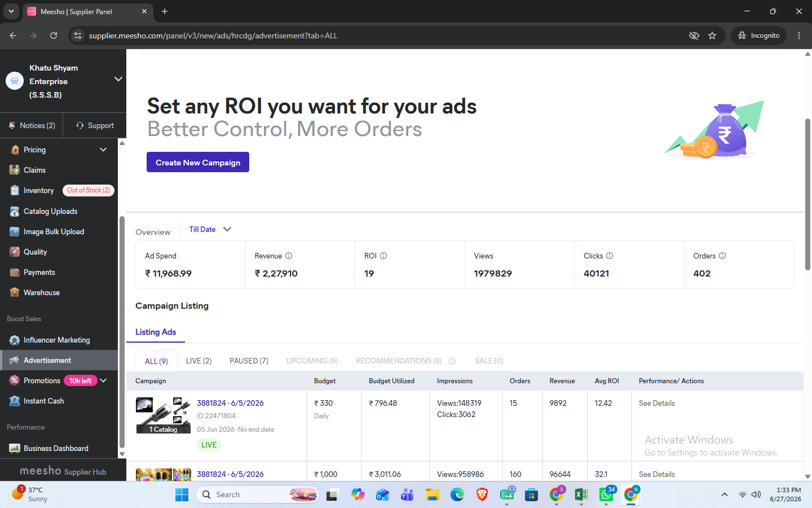Switch to the PAUSED (7) tab

[249, 361]
